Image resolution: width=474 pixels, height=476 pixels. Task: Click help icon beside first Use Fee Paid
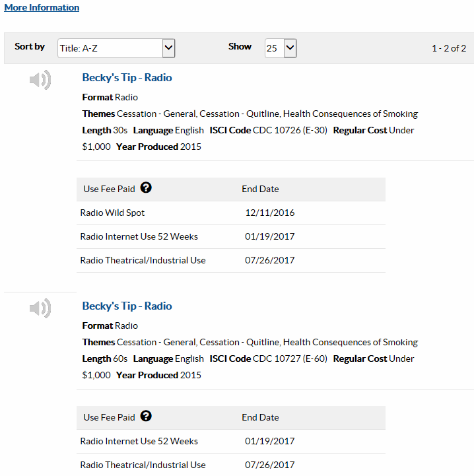coord(147,188)
